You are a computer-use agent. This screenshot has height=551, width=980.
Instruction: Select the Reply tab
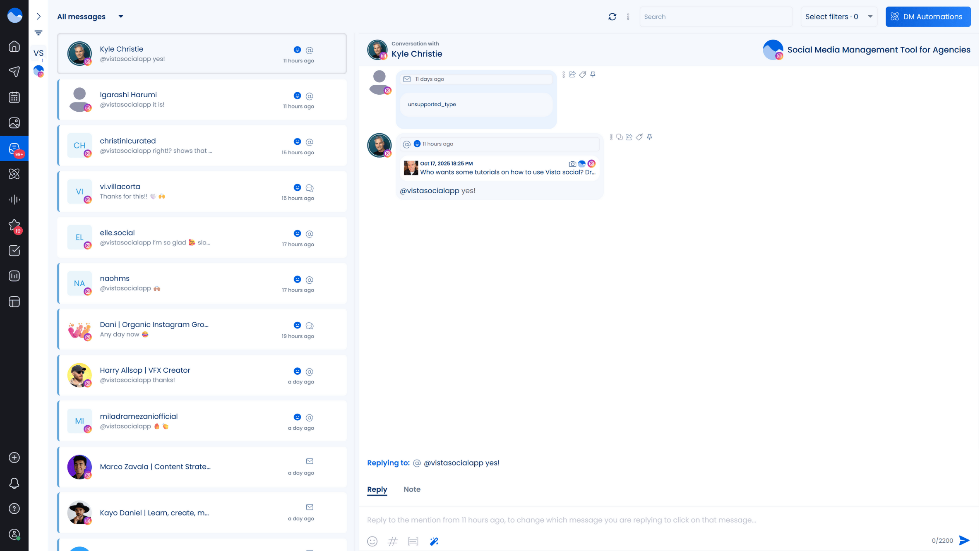click(x=377, y=489)
